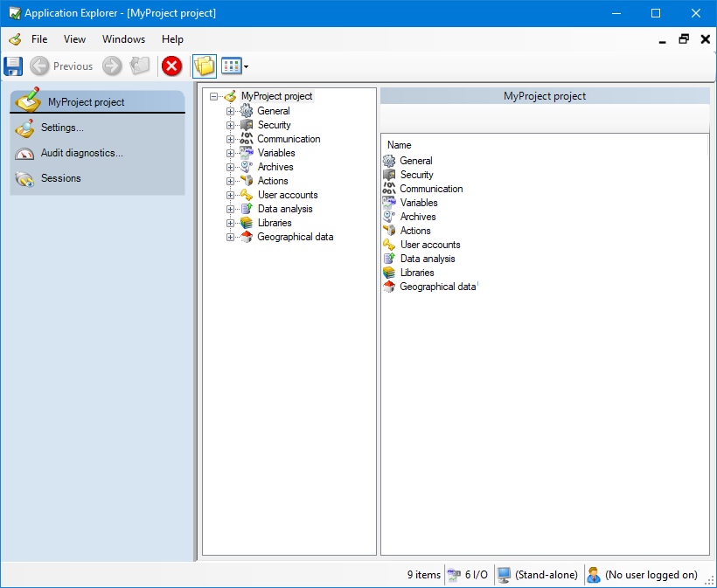
Task: Click the Sessions sidebar icon
Action: tap(24, 179)
